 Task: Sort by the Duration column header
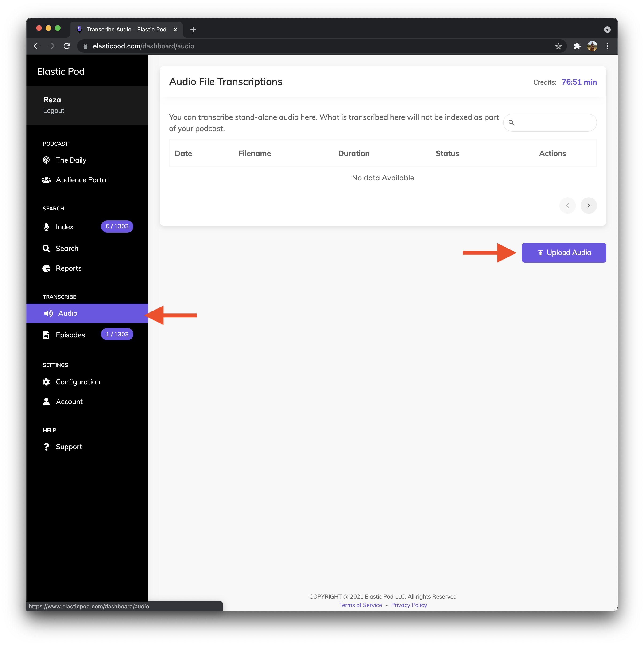click(354, 153)
